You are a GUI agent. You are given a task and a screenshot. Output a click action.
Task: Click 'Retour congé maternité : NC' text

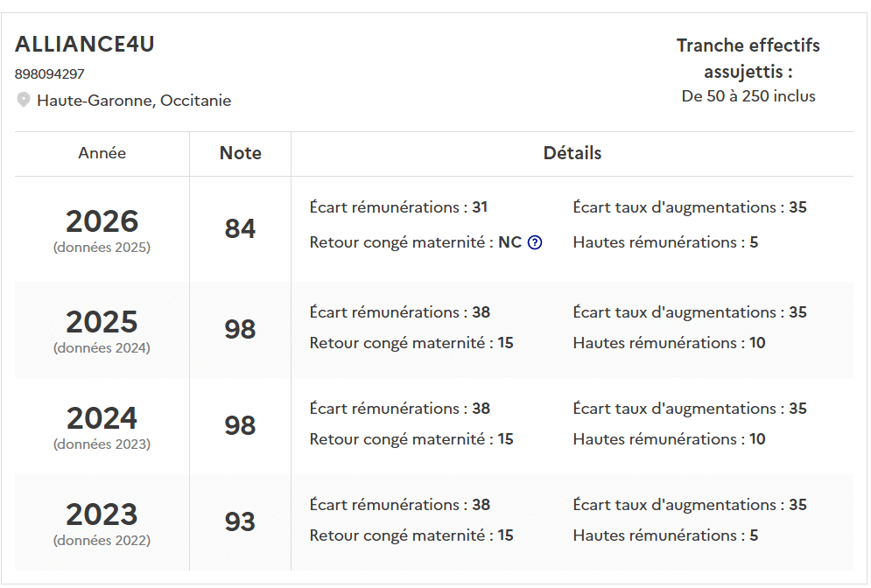point(415,242)
